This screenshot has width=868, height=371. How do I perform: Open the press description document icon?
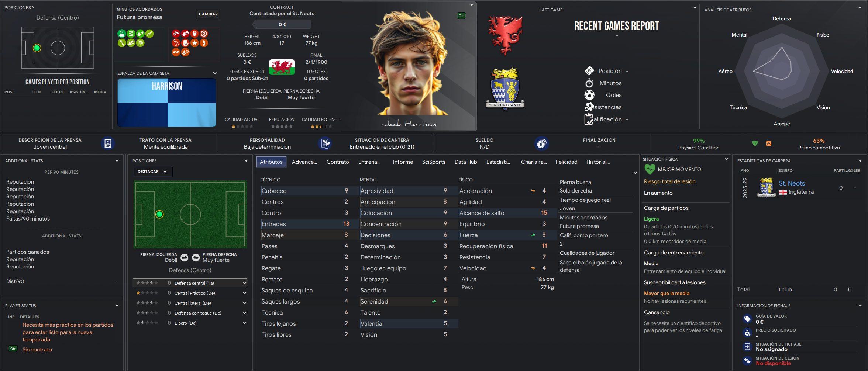pos(108,143)
